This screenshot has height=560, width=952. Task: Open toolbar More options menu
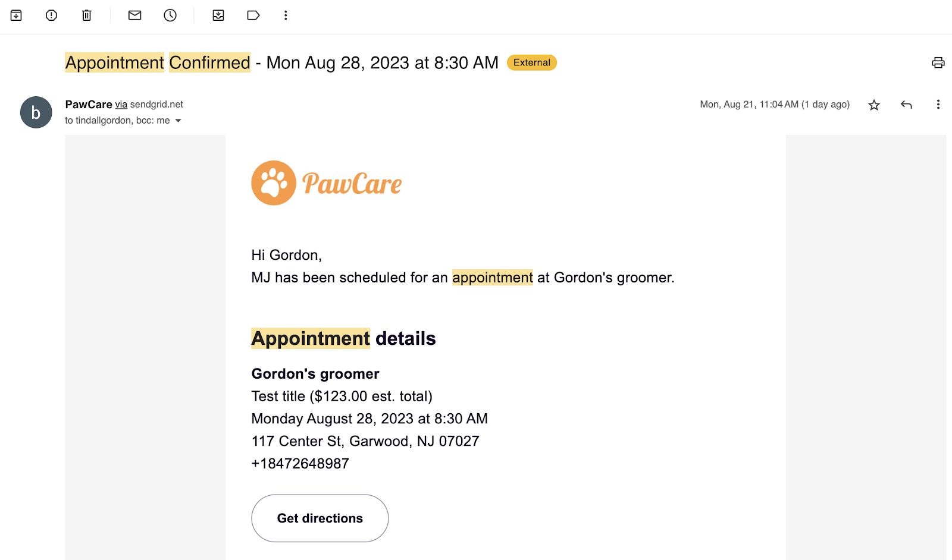click(x=286, y=15)
